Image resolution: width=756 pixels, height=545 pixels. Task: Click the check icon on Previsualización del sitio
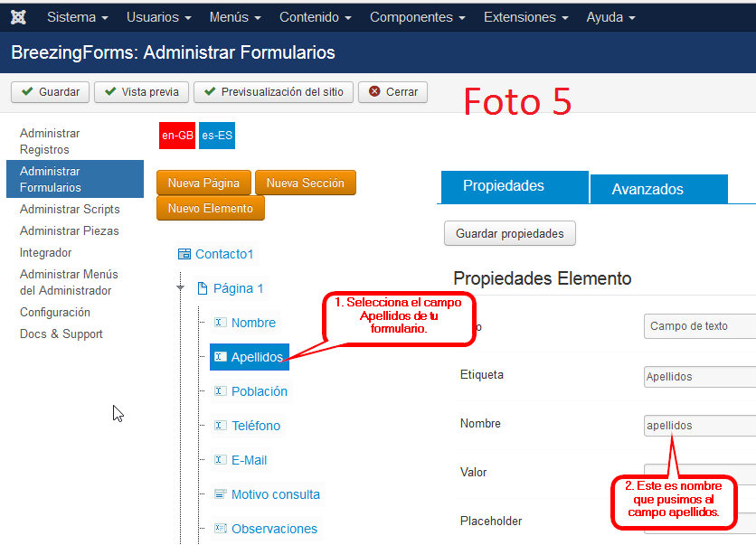coord(210,91)
